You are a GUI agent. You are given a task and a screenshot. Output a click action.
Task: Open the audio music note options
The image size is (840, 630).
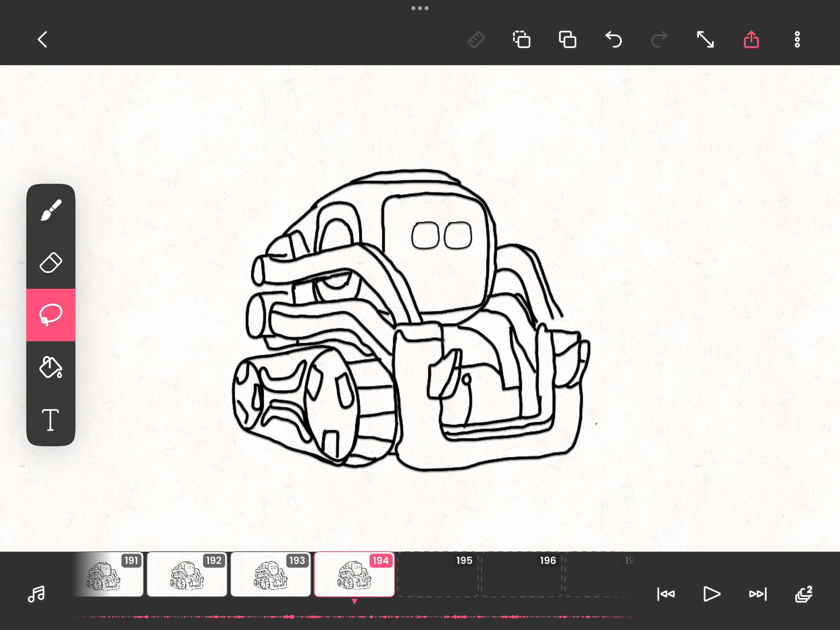click(x=37, y=594)
